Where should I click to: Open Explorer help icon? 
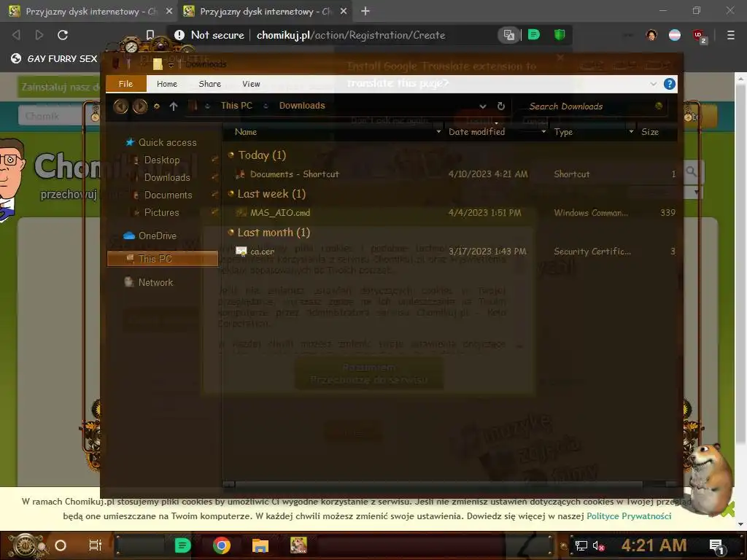tap(669, 84)
